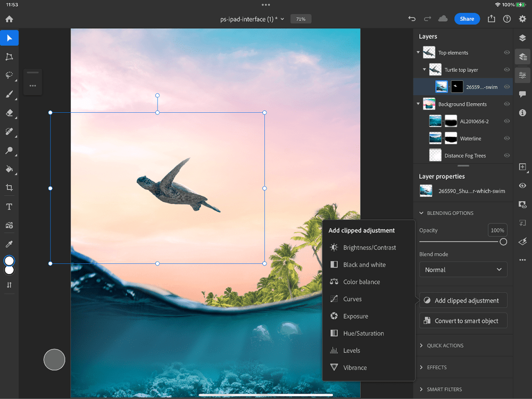Choose Brightness/Contrast adjustment
The width and height of the screenshot is (532, 399).
coord(369,248)
